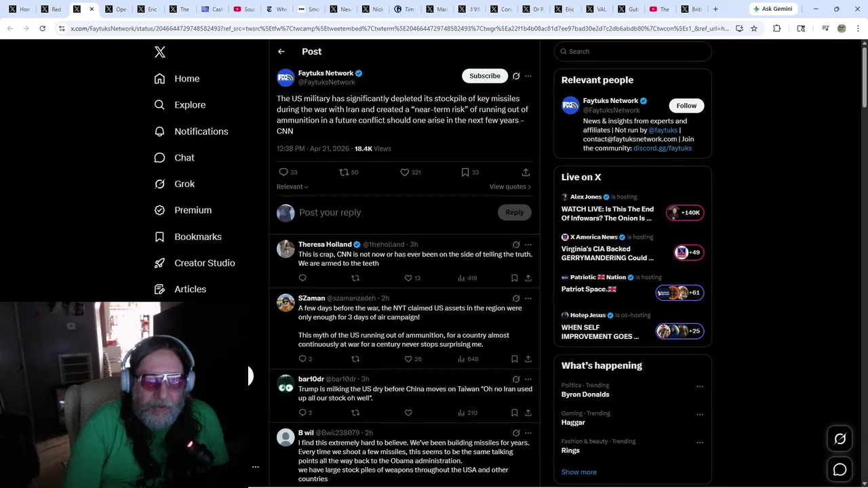The image size is (868, 488).
Task: Open more options on Theresa Holland's reply
Action: tap(528, 245)
